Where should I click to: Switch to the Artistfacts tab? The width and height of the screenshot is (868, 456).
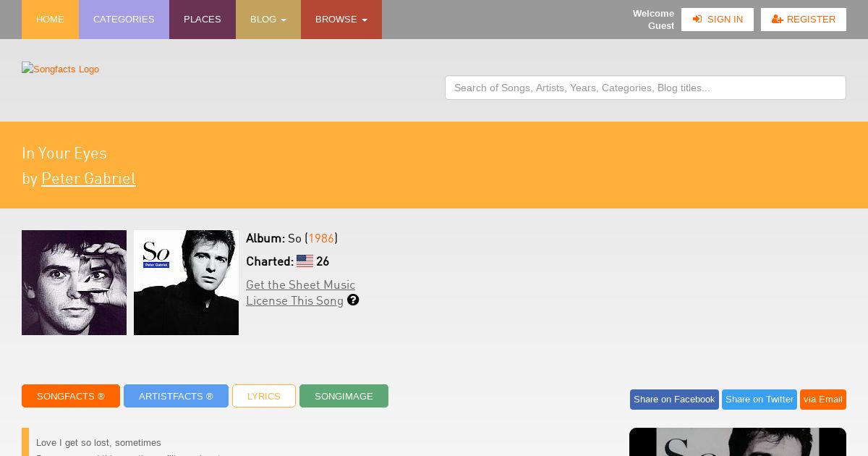pos(176,396)
